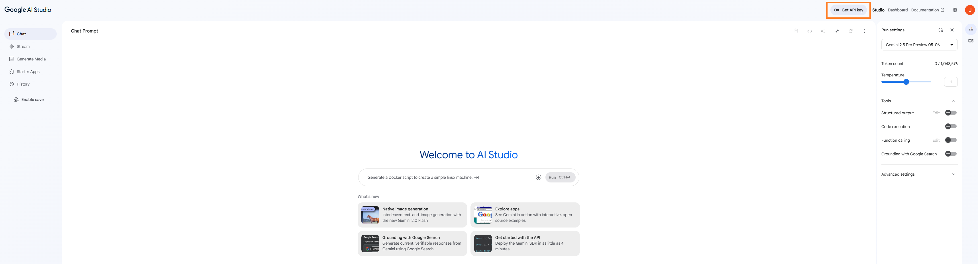The width and height of the screenshot is (980, 264).
Task: Click Edit next to Structured output
Action: [x=936, y=113]
